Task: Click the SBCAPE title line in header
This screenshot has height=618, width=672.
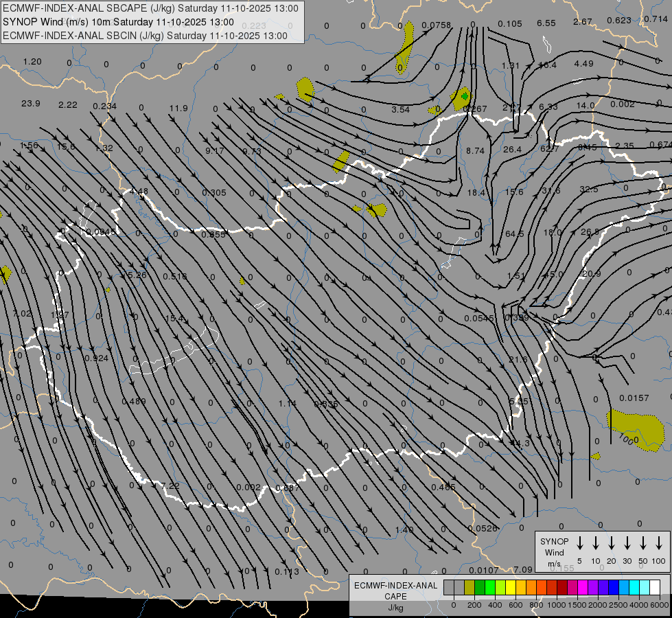Action: [150, 8]
